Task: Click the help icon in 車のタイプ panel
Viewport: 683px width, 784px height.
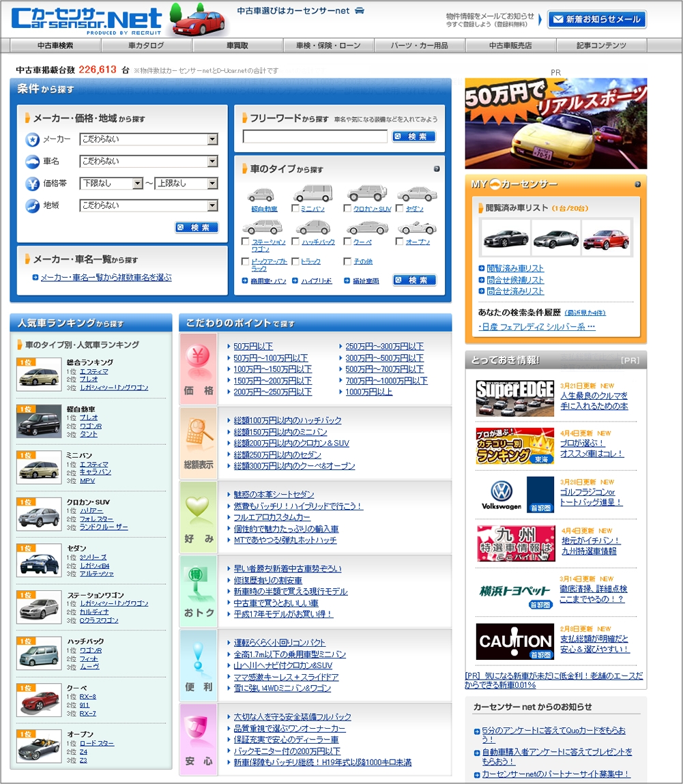Action: point(437,169)
